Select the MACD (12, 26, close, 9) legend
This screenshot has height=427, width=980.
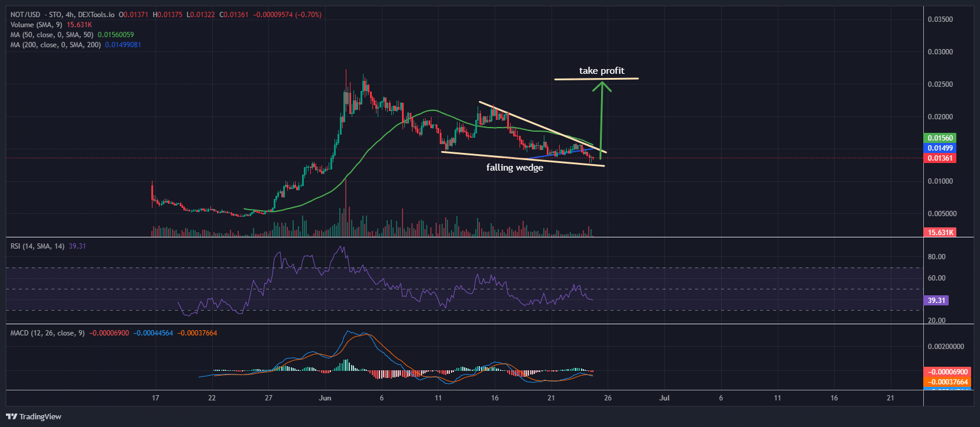tap(47, 333)
